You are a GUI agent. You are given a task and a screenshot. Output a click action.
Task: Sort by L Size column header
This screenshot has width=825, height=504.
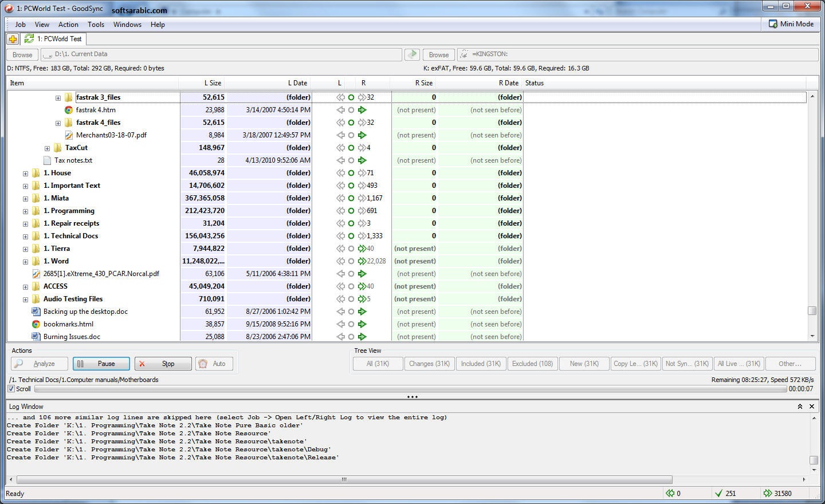[213, 83]
